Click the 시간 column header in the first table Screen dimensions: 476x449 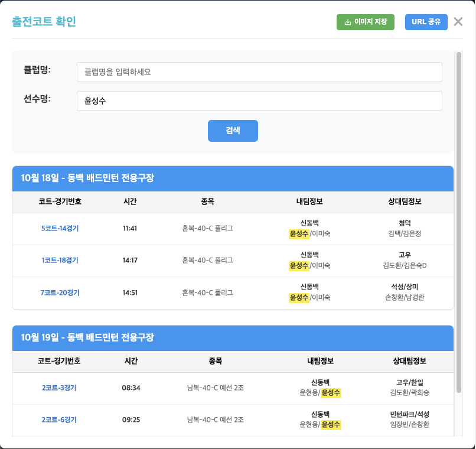pyautogui.click(x=130, y=202)
